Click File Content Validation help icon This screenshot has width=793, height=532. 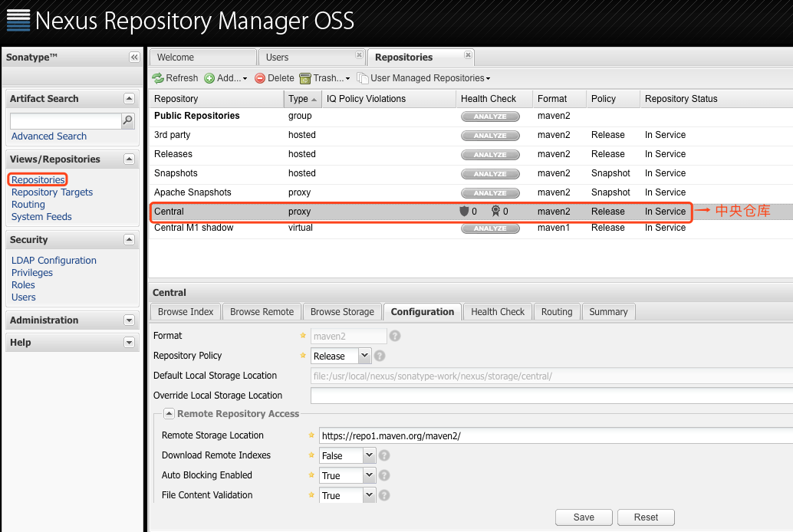[384, 495]
